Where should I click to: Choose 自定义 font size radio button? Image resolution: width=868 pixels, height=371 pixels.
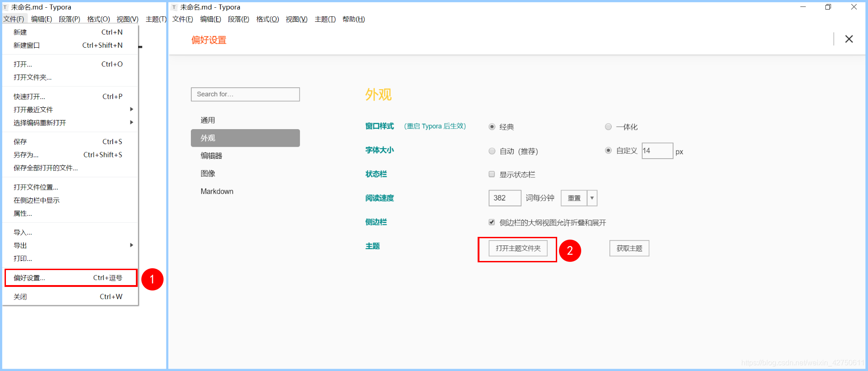point(608,150)
